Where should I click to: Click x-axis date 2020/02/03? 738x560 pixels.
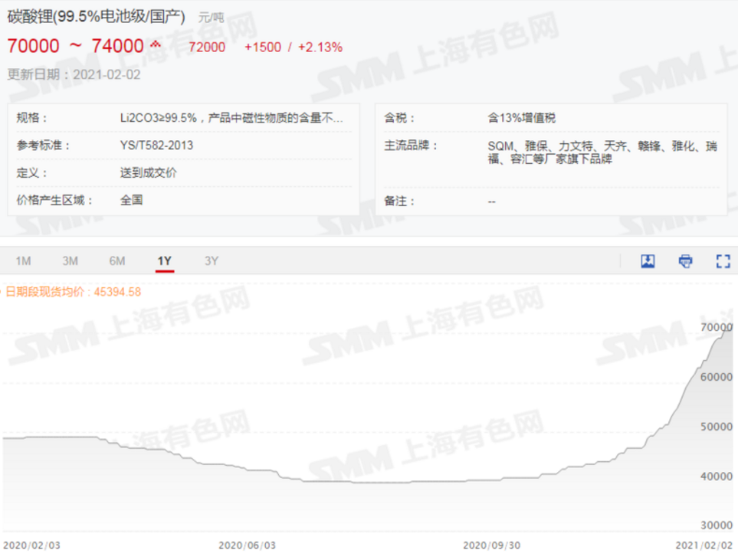tap(31, 545)
